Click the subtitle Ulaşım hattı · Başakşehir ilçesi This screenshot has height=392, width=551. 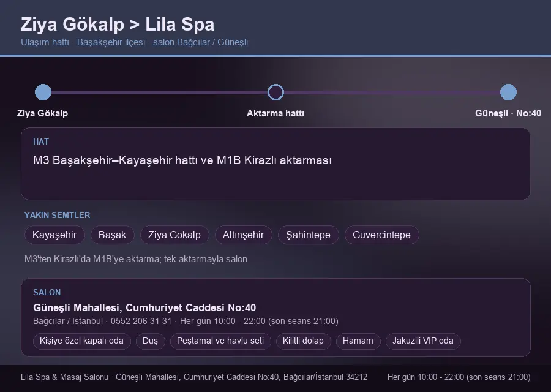[x=83, y=42]
